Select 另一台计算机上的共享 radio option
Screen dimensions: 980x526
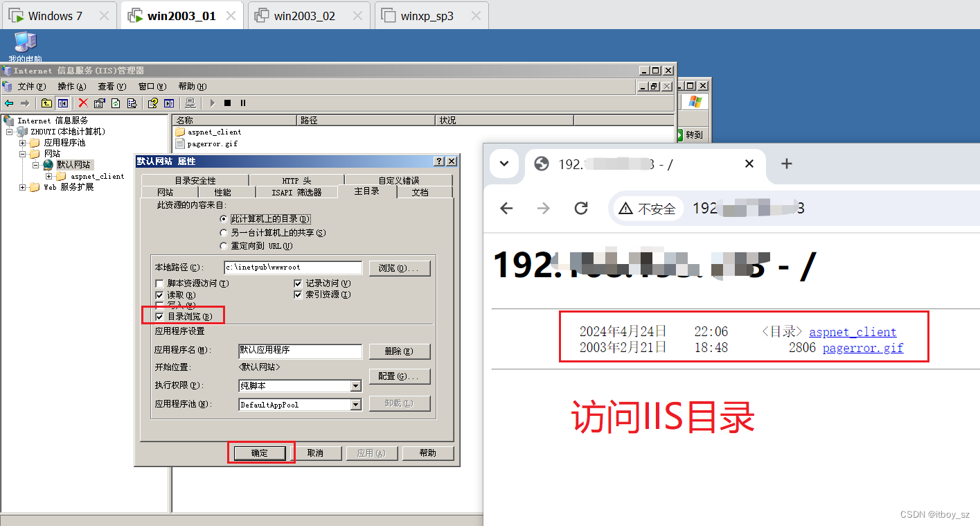point(223,232)
